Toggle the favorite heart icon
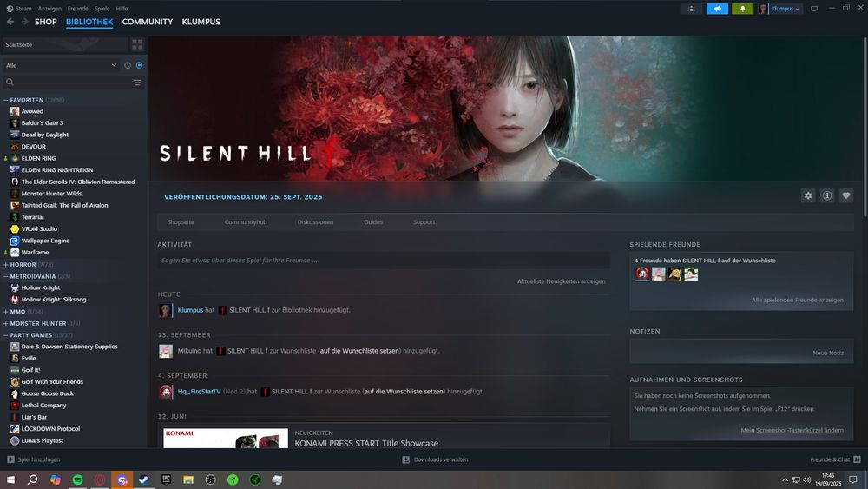The image size is (868, 489). tap(845, 195)
